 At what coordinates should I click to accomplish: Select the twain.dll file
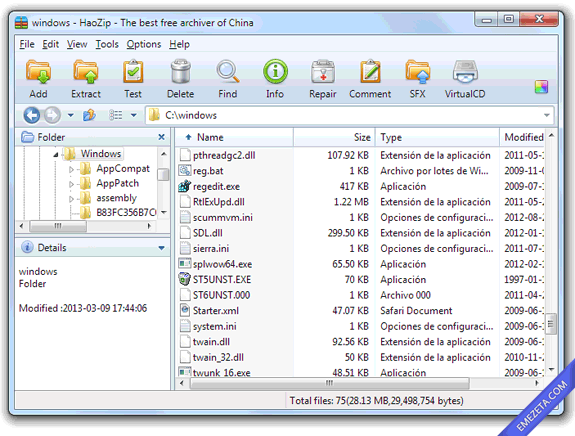(x=211, y=342)
